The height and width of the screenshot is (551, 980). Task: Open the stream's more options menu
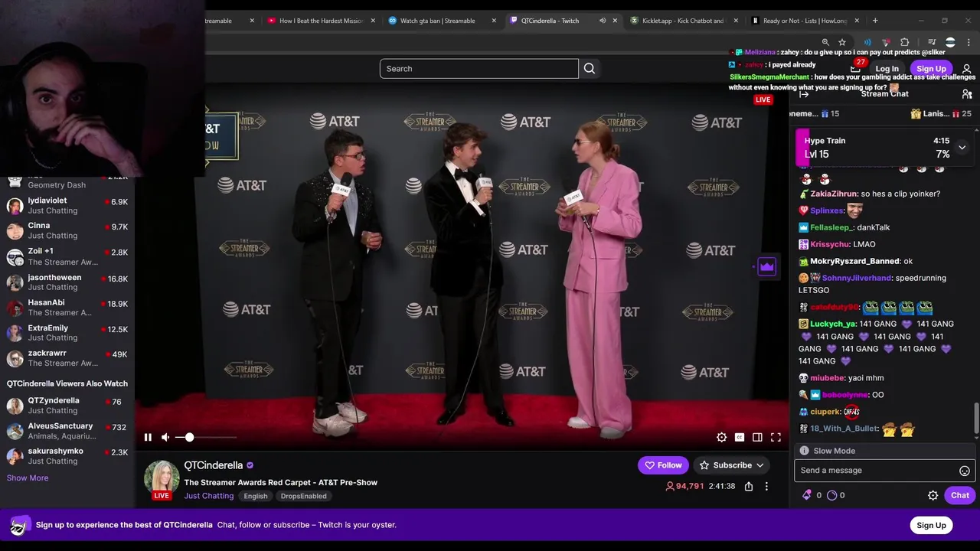click(x=766, y=486)
